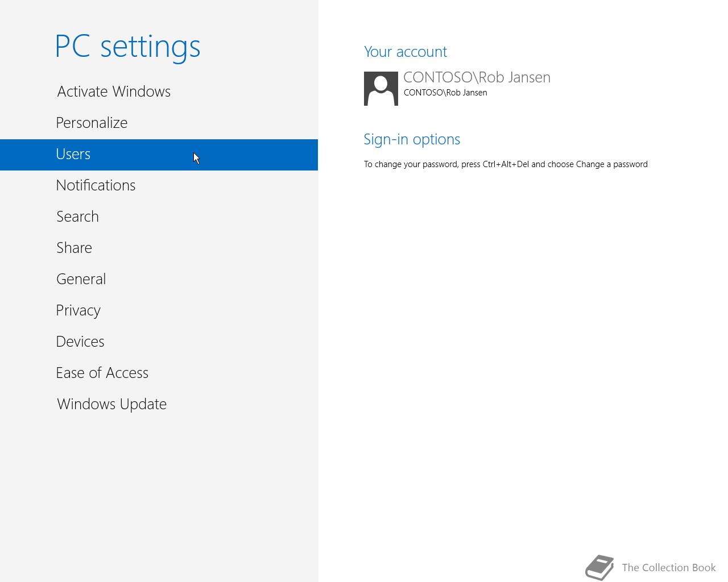Open Privacy settings
Screen dimensions: 728x582
click(159, 311)
